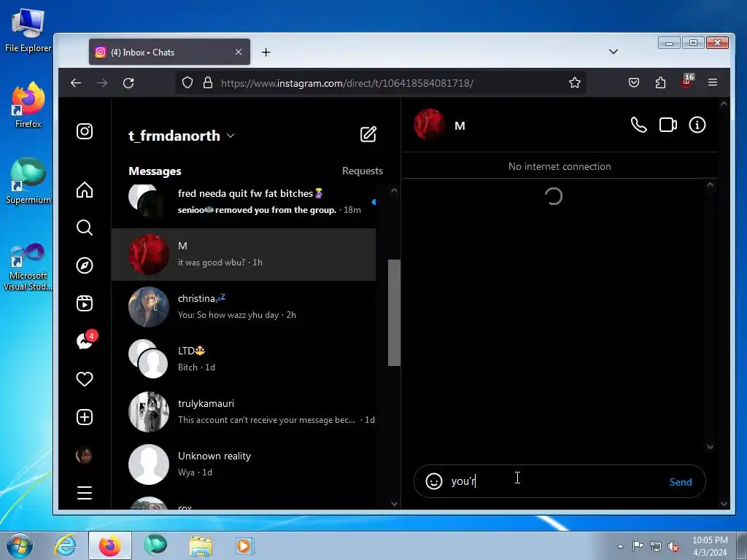Click the Instagram logo in sidebar
Viewport: 747px width, 560px height.
click(85, 131)
